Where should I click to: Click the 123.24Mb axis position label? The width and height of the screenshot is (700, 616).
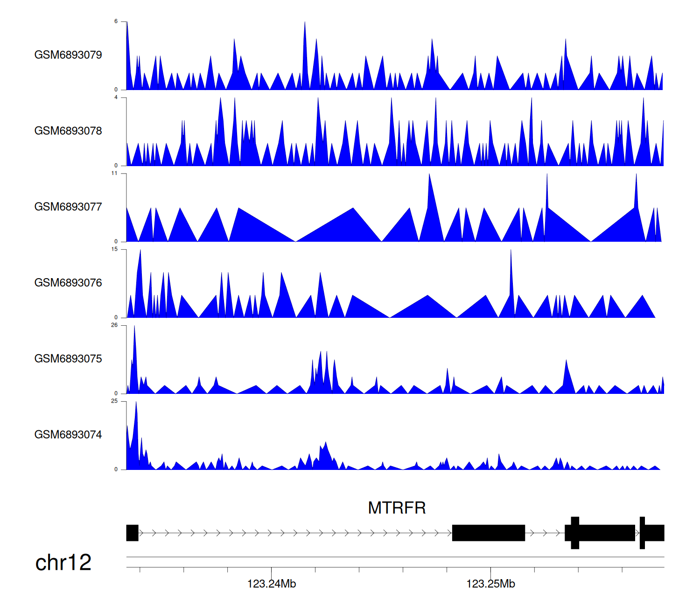point(271,584)
